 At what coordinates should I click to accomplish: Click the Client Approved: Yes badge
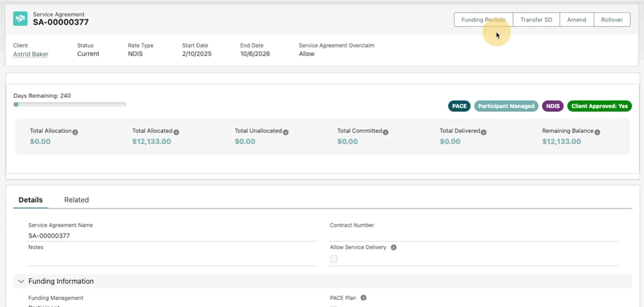pyautogui.click(x=600, y=106)
